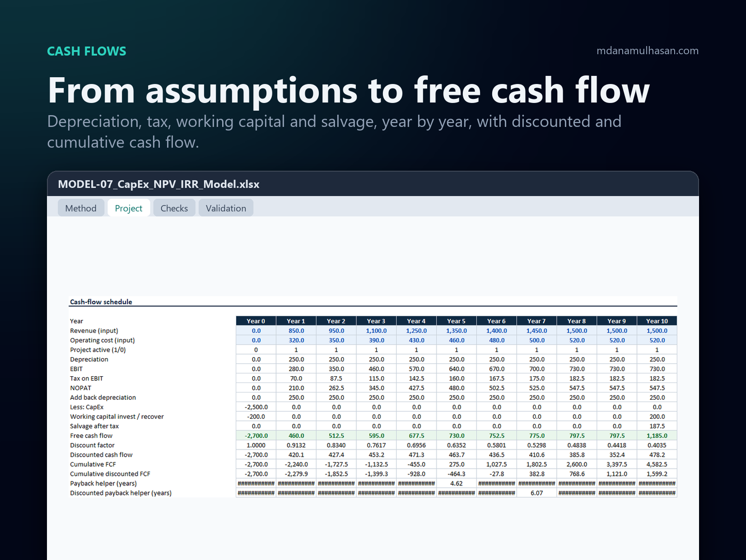Select discount factor cell 0.9132

[296, 445]
